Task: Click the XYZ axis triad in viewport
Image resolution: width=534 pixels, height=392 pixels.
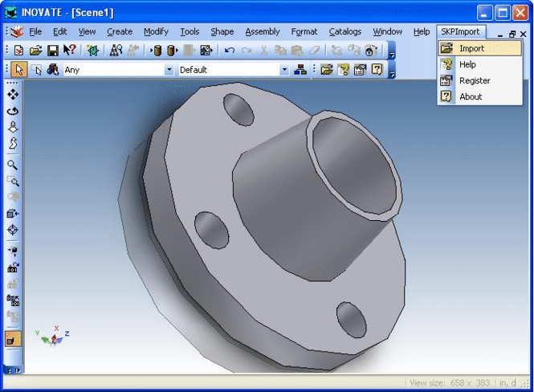Action: coord(52,336)
